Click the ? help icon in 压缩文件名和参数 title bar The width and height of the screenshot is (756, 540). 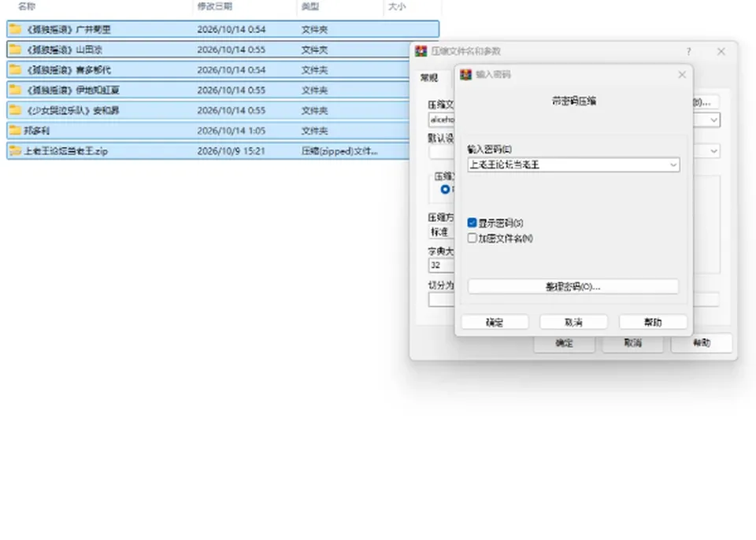pos(688,51)
